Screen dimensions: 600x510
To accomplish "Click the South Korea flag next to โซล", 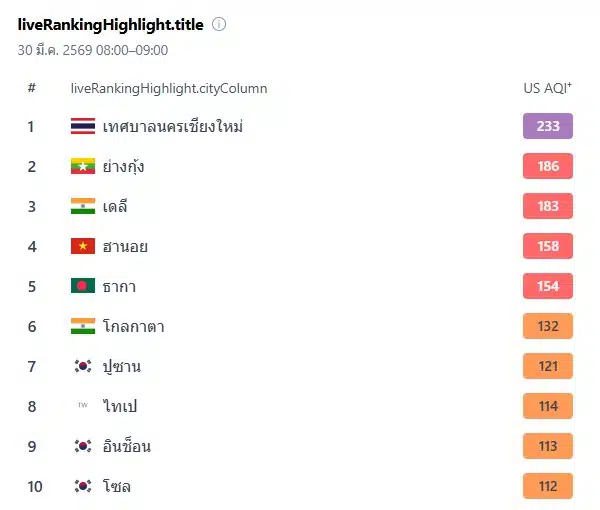I will [83, 487].
